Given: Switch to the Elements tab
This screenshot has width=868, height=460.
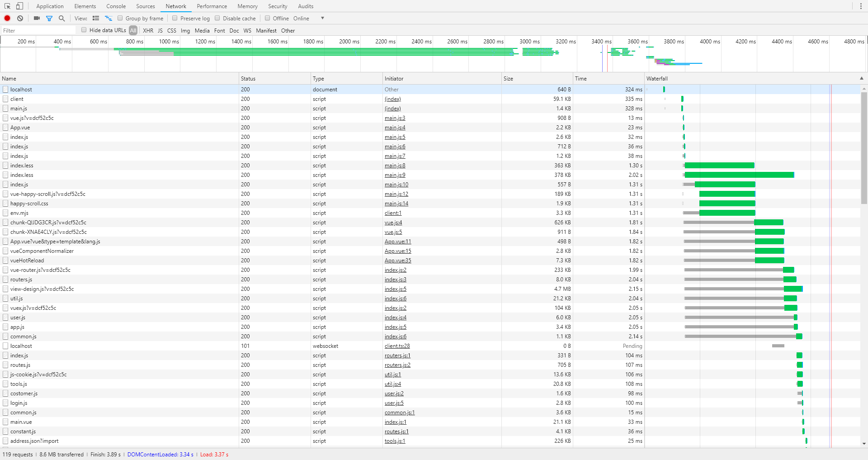Looking at the screenshot, I should [85, 6].
